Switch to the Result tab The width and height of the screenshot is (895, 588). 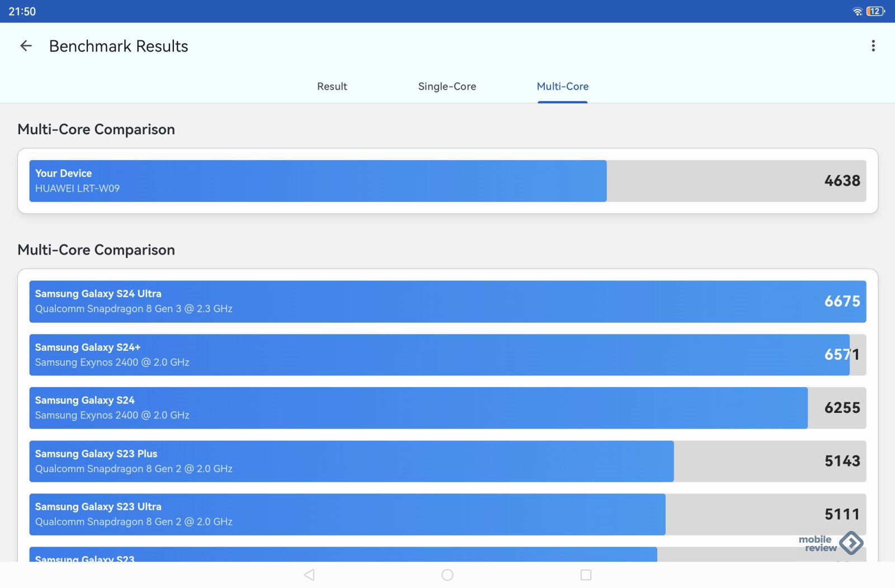(x=332, y=87)
